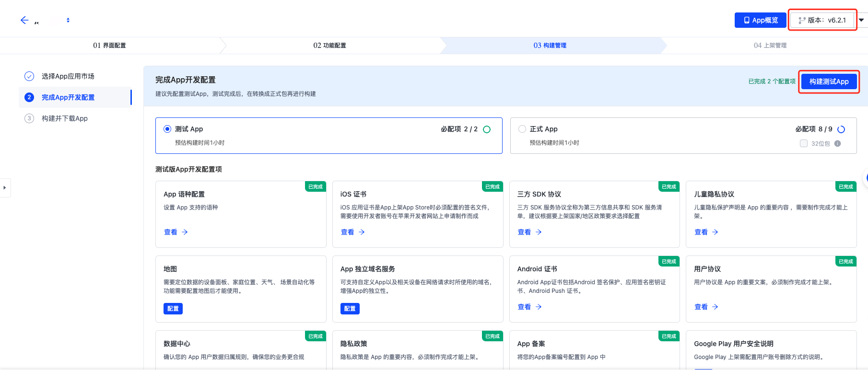Click the 地图 card title

pos(170,269)
